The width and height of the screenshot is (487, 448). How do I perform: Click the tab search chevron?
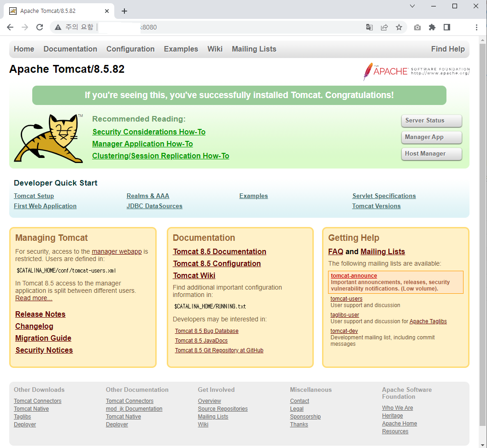tap(412, 6)
